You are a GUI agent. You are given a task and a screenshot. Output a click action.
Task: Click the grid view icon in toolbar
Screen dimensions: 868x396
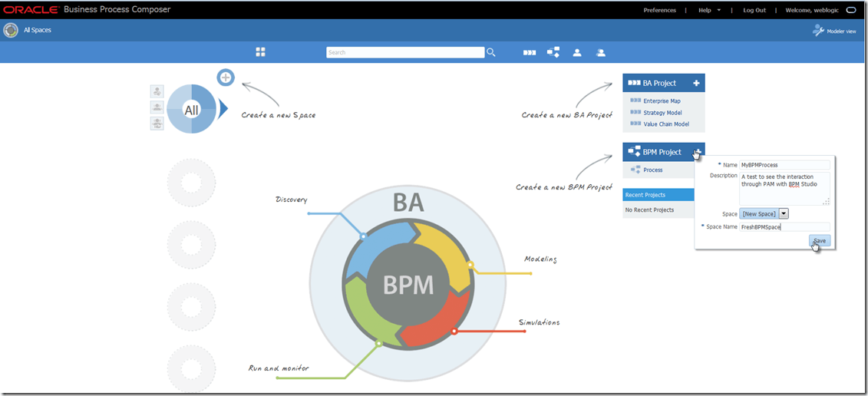click(260, 52)
